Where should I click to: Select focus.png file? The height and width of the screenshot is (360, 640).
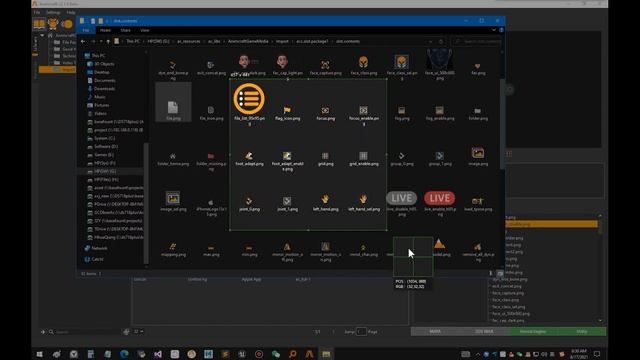(x=325, y=113)
